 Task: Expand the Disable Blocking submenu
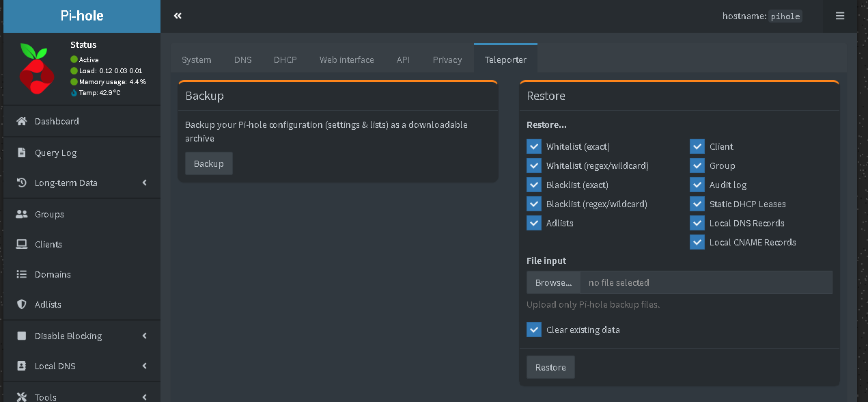pyautogui.click(x=145, y=336)
